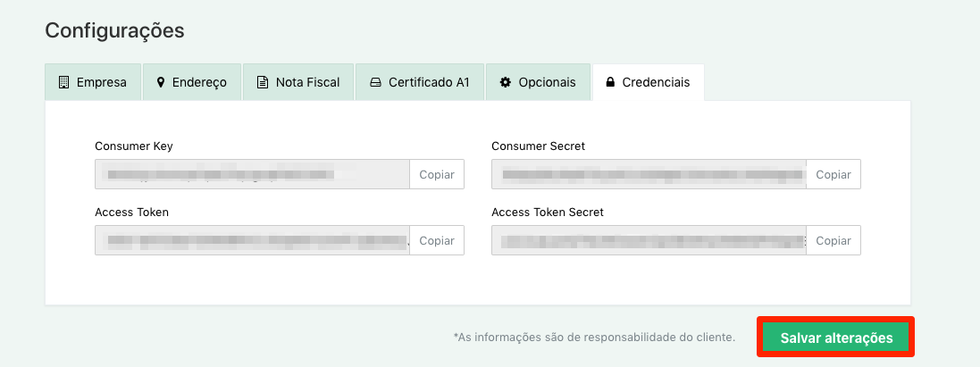The image size is (980, 367).
Task: Copy the Access Token Secret value
Action: (x=833, y=240)
